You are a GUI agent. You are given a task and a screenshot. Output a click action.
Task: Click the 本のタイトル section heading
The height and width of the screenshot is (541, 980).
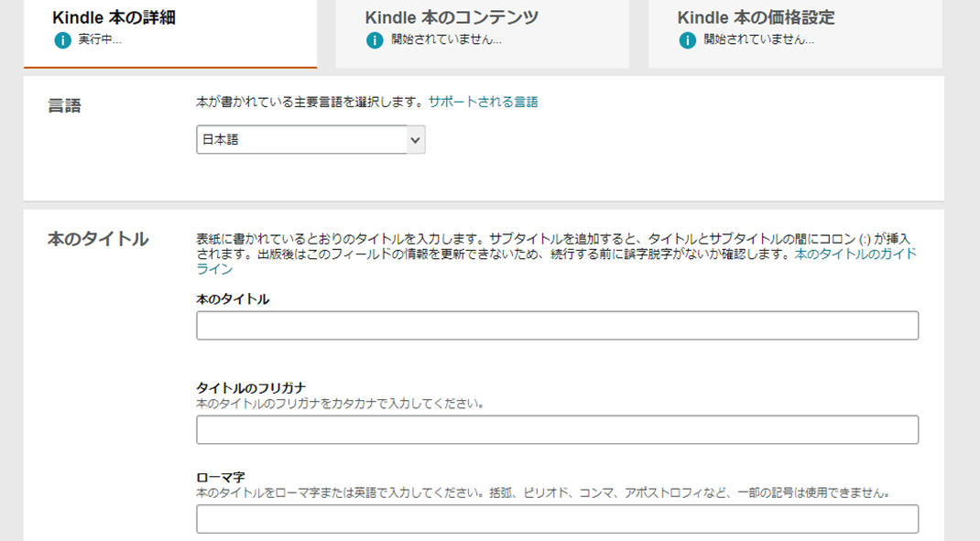pos(98,239)
